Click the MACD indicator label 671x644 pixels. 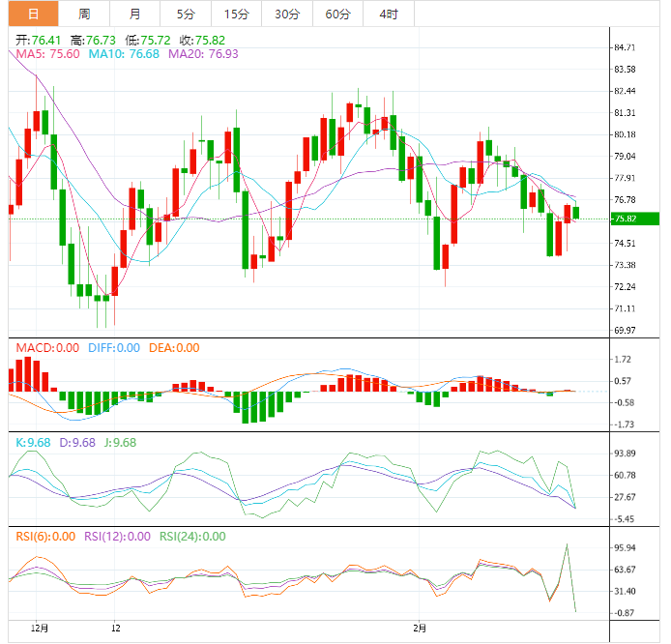pyautogui.click(x=44, y=348)
